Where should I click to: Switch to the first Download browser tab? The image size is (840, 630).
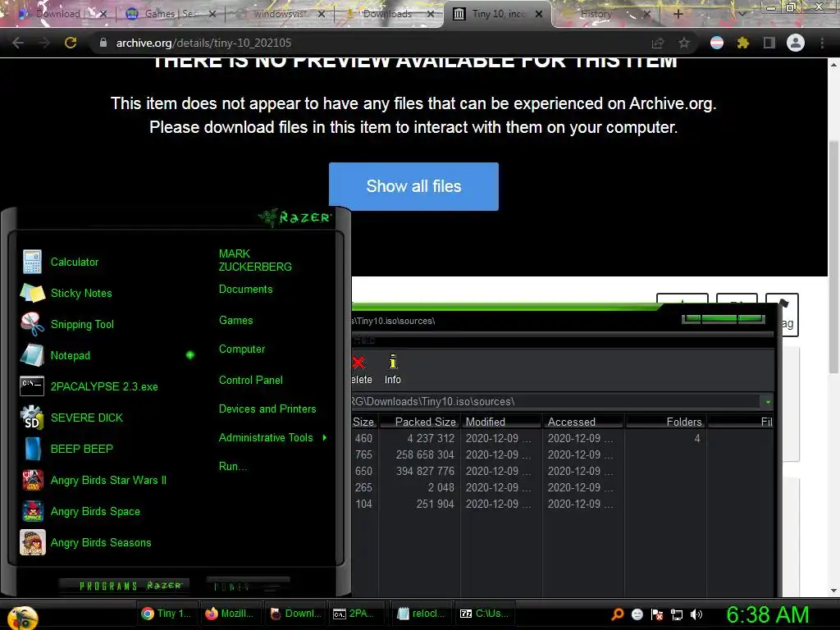[62, 14]
